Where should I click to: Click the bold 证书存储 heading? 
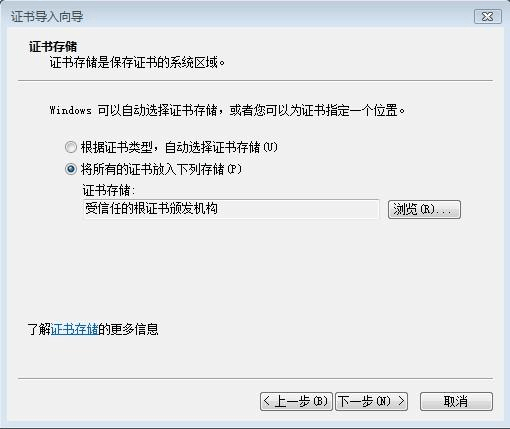[53, 47]
